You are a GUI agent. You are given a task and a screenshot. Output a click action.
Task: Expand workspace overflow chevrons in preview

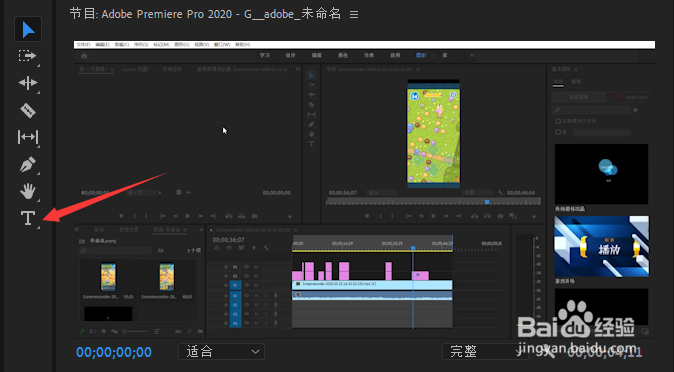pos(472,55)
